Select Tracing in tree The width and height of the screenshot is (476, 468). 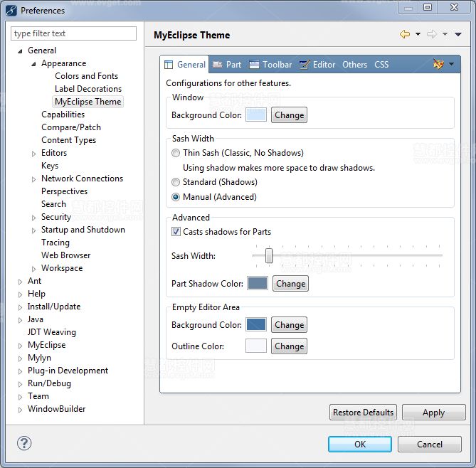(55, 243)
